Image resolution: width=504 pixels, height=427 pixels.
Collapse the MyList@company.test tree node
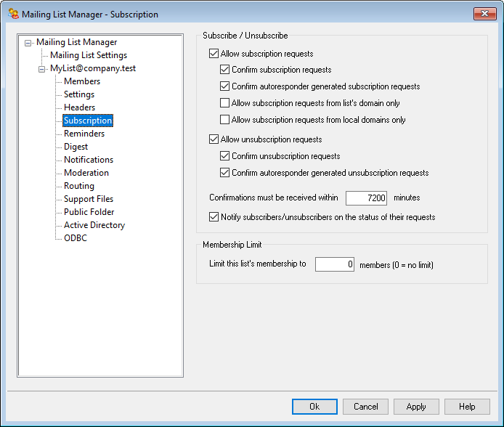click(x=41, y=69)
